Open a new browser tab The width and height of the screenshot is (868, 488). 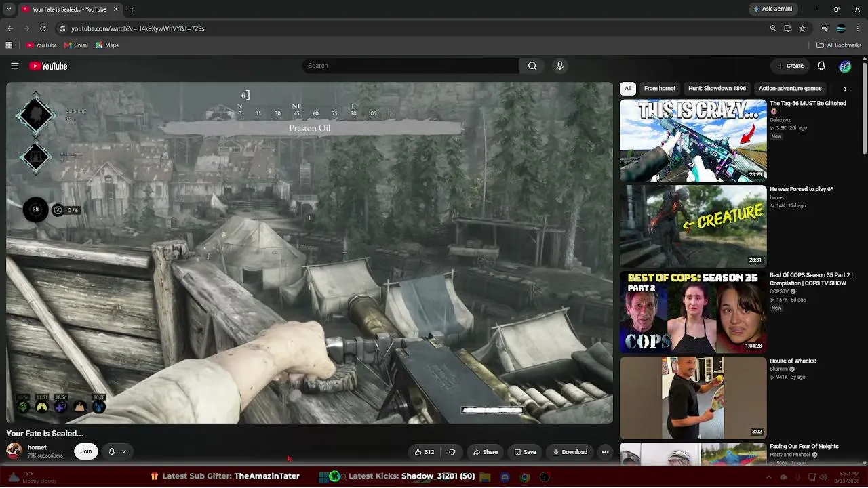click(x=132, y=9)
